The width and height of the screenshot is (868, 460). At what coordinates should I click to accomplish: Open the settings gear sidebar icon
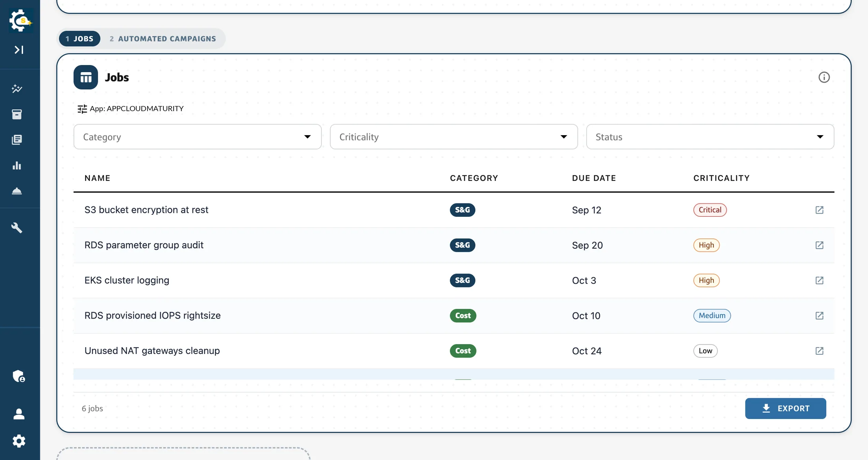19,441
